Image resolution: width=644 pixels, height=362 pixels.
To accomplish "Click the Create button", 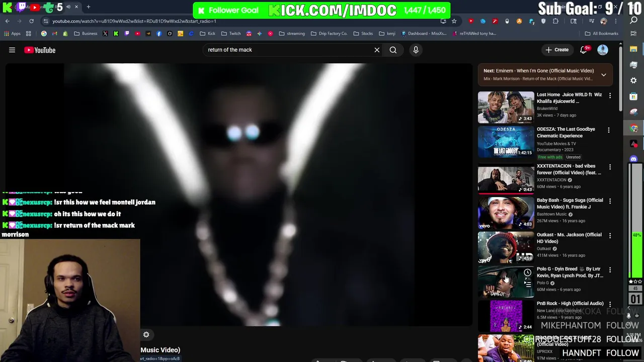I will coord(557,50).
